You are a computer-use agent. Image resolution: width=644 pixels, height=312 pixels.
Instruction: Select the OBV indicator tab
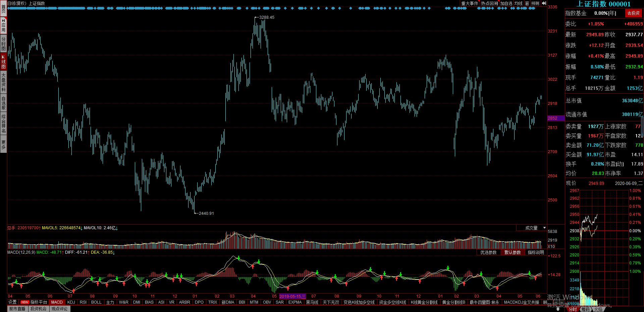(267, 302)
